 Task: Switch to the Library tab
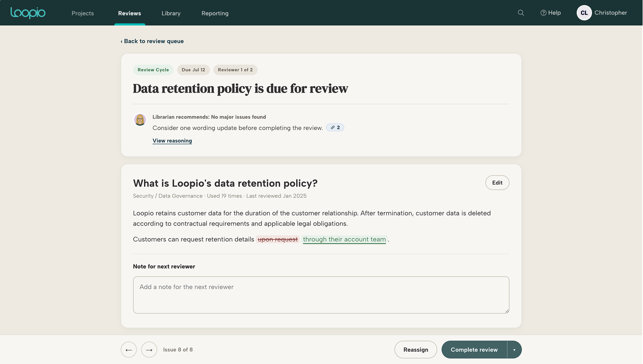pyautogui.click(x=171, y=13)
